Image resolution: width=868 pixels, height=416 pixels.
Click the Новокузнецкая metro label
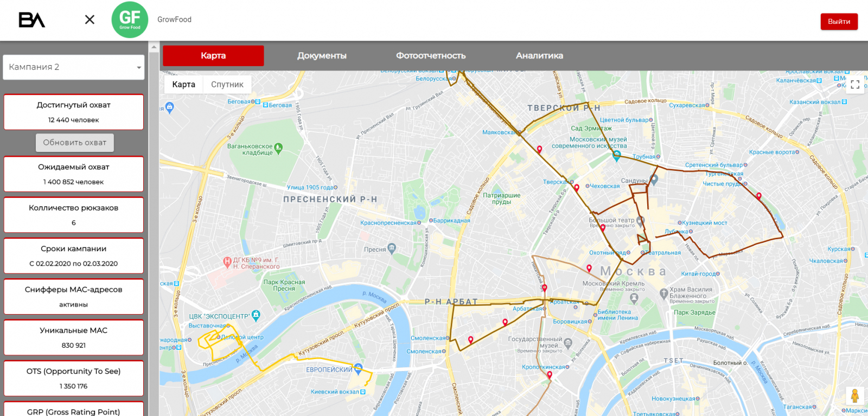673,399
